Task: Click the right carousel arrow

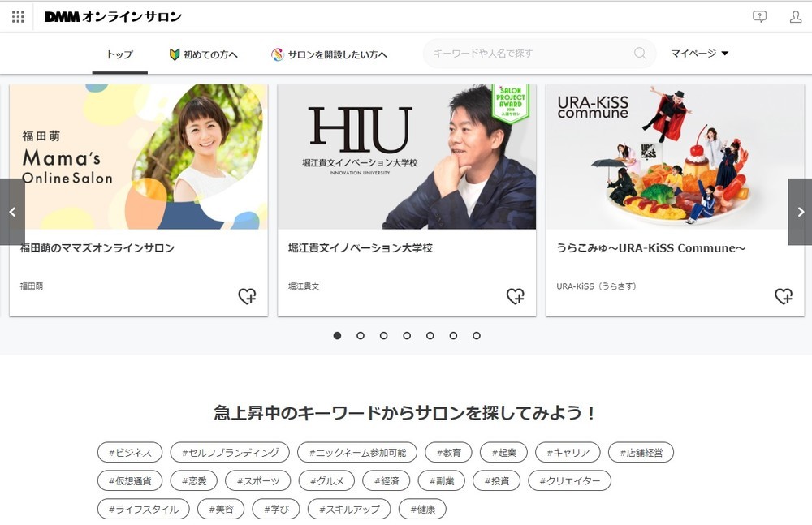Action: click(x=799, y=211)
